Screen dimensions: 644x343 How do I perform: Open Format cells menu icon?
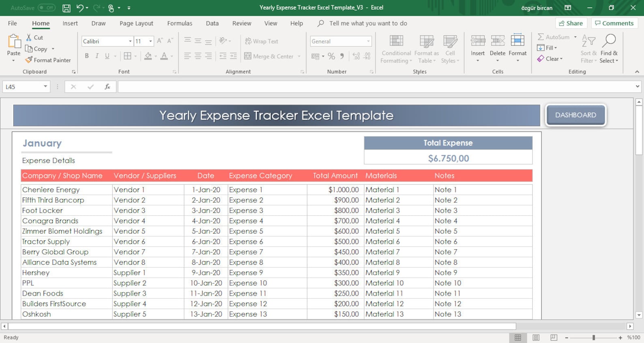click(517, 41)
